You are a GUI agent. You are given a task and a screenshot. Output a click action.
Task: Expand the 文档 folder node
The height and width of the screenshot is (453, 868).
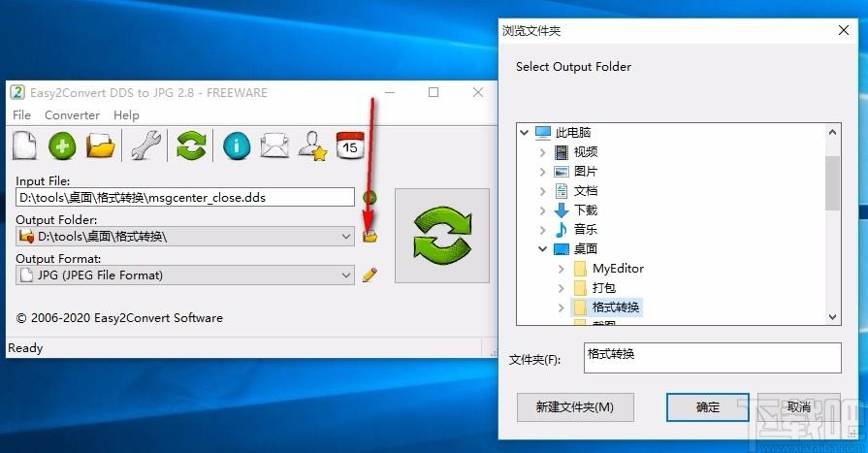coord(542,191)
